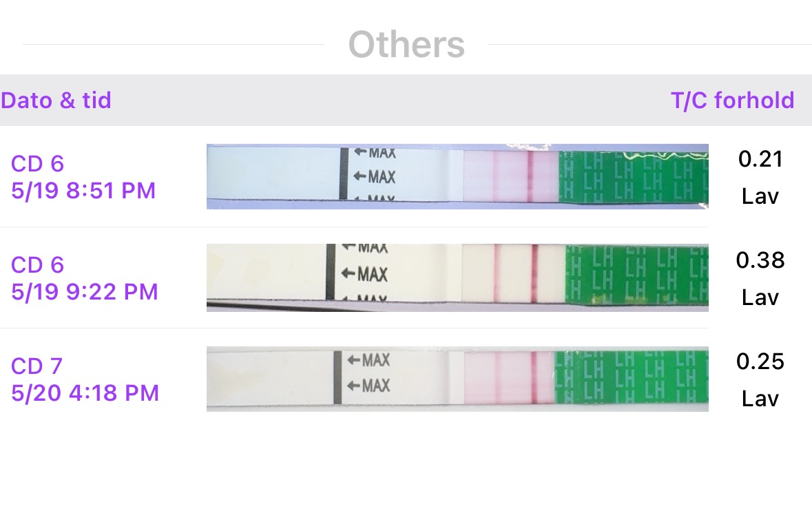The width and height of the screenshot is (812, 513).
Task: Click the CD 7 cycle day label
Action: (x=37, y=366)
